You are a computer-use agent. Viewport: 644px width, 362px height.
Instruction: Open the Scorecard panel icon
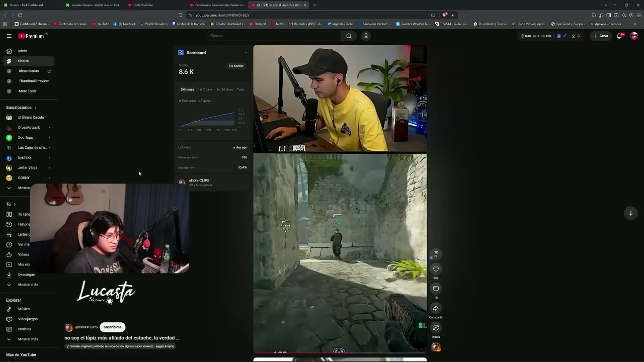tap(181, 52)
